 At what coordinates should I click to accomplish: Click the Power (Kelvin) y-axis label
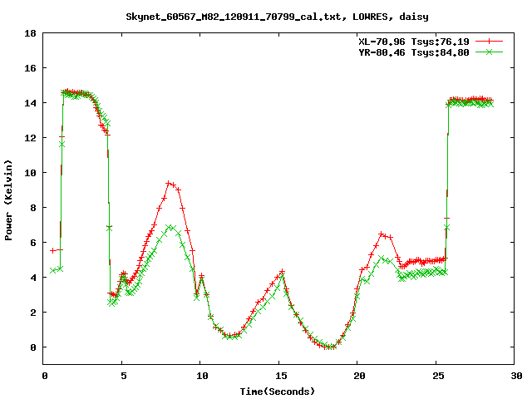coord(8,199)
